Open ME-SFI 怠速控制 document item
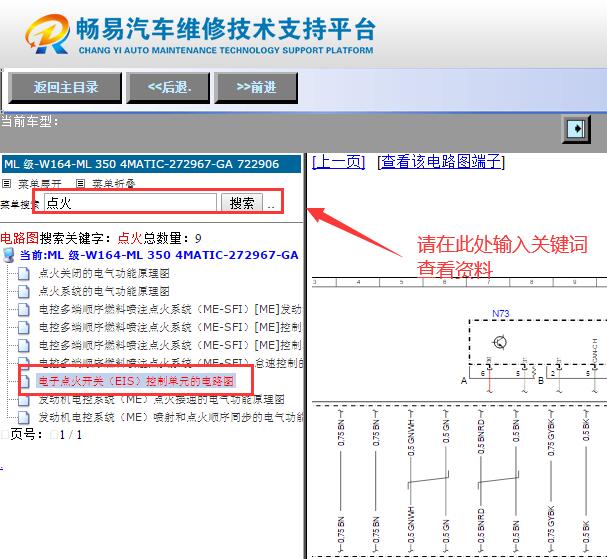 [x=170, y=363]
